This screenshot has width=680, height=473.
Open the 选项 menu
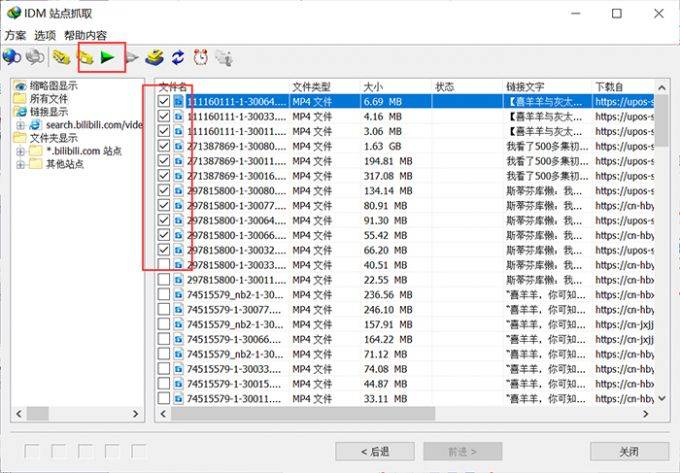click(x=45, y=36)
